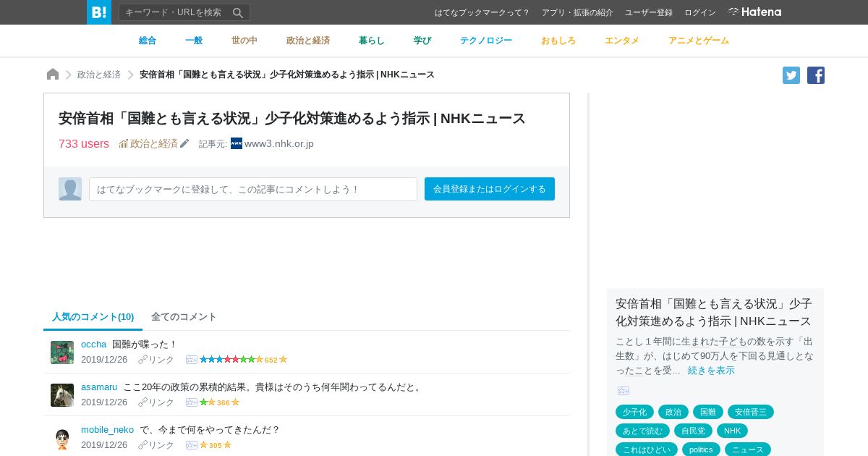Select the 少子化 tag
The width and height of the screenshot is (868, 456).
coord(634,412)
